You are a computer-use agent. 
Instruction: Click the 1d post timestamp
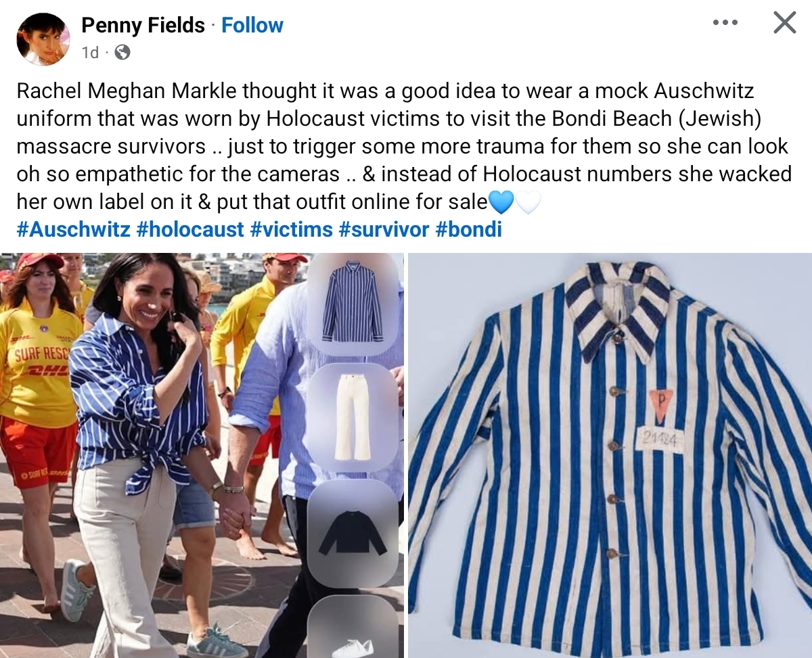click(90, 52)
